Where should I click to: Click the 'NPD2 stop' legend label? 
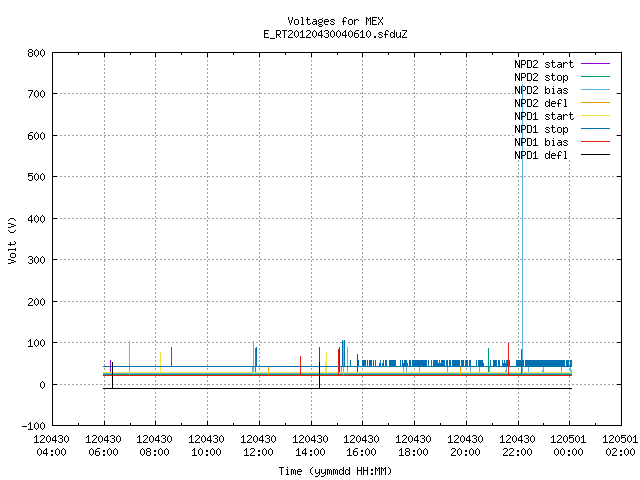pyautogui.click(x=541, y=77)
